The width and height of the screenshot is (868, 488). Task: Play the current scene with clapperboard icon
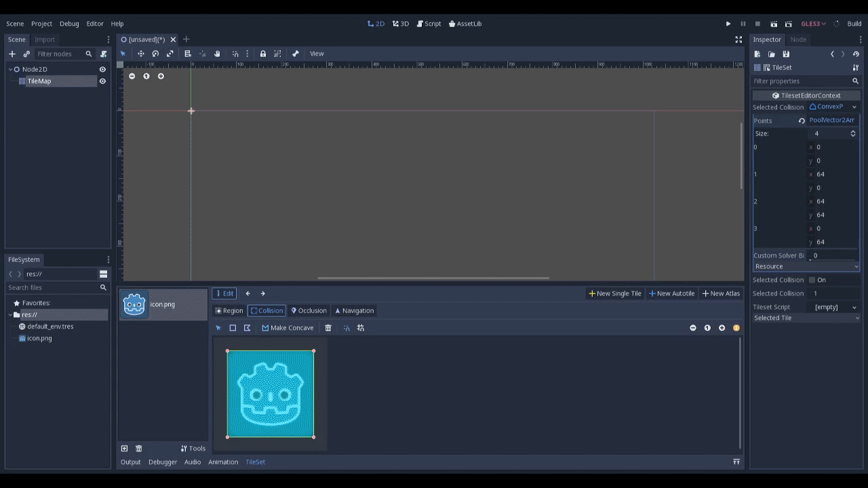point(773,24)
